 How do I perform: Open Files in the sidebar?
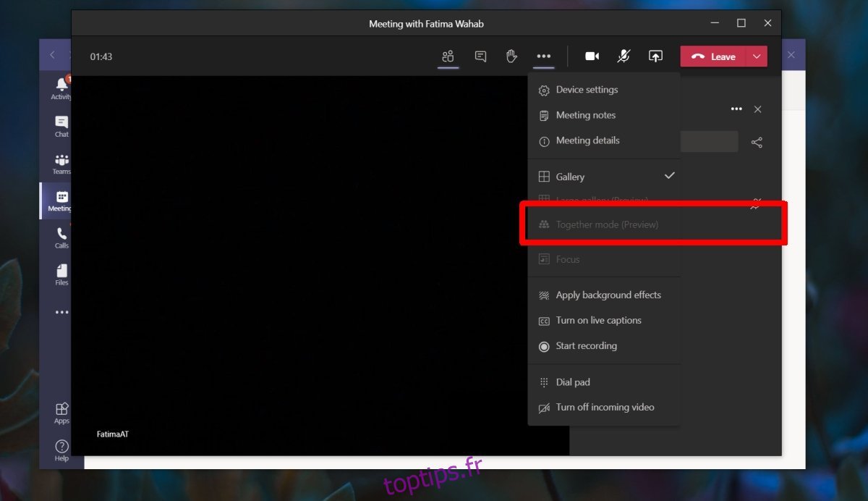click(61, 274)
